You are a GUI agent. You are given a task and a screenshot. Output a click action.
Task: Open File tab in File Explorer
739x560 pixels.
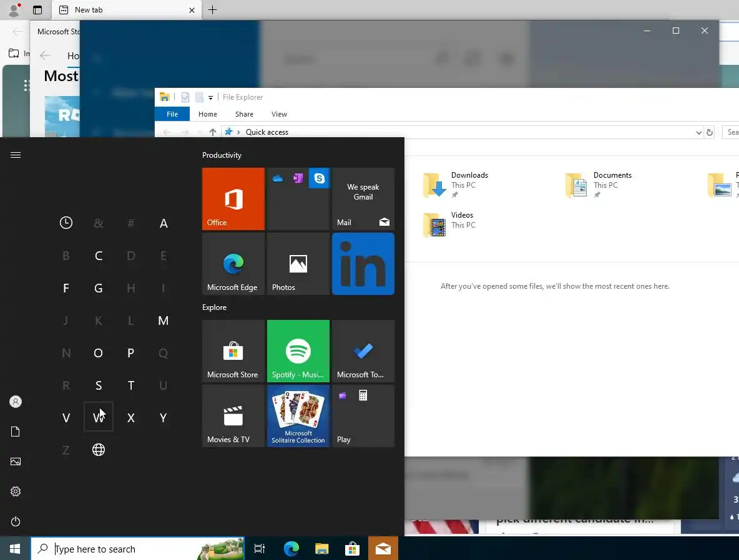pyautogui.click(x=172, y=114)
